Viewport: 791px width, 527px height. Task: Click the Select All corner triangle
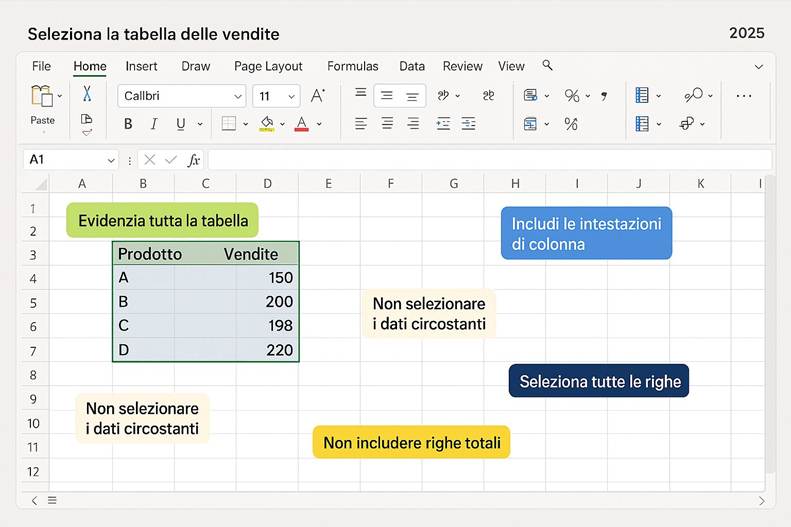tap(40, 184)
